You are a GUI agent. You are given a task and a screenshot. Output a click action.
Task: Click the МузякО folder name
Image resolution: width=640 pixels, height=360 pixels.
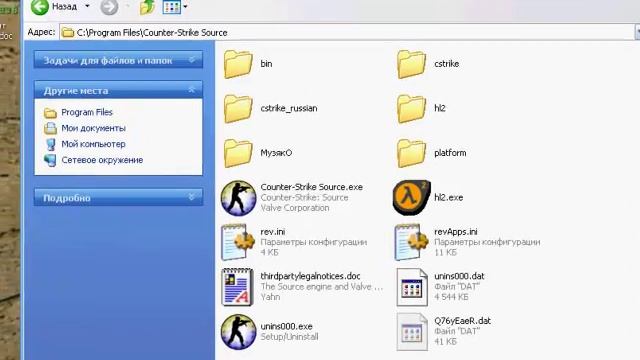tap(276, 153)
